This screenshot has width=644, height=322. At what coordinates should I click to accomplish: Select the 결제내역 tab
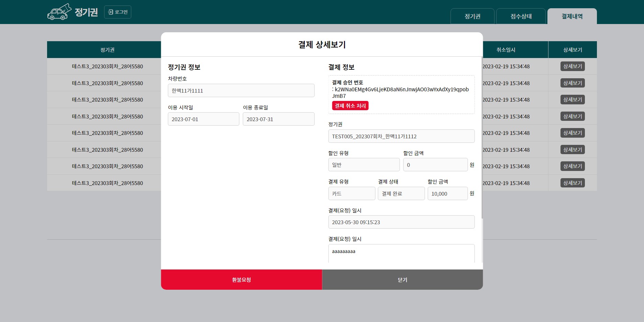572,16
